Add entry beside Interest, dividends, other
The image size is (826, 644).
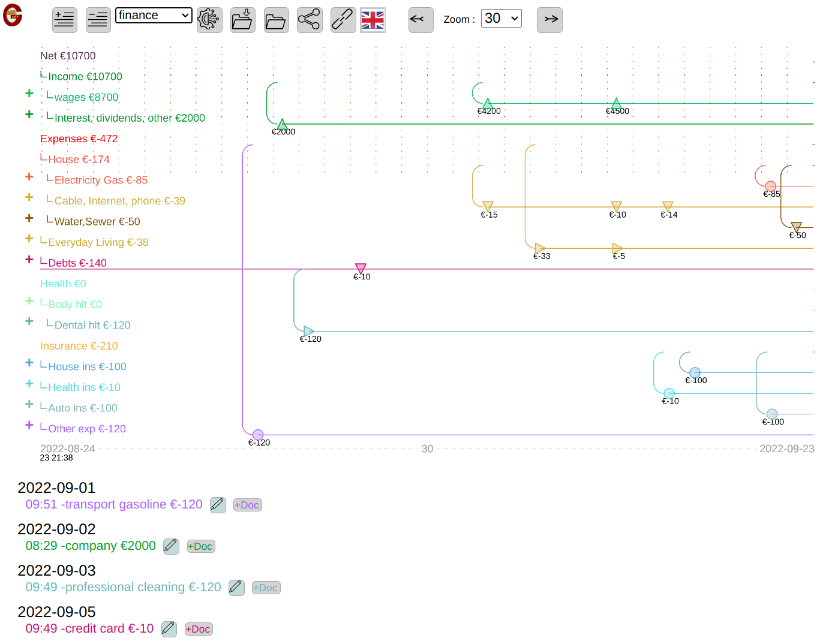coord(29,114)
